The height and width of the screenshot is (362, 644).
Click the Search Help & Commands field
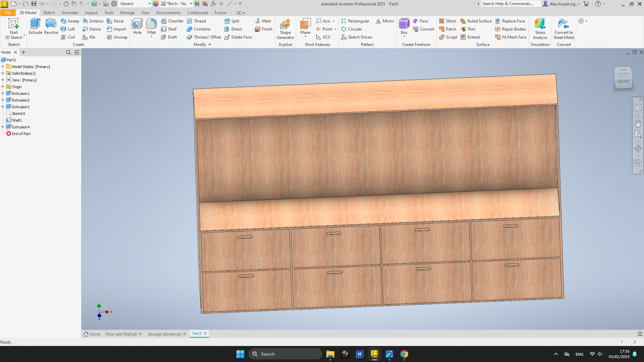511,4
